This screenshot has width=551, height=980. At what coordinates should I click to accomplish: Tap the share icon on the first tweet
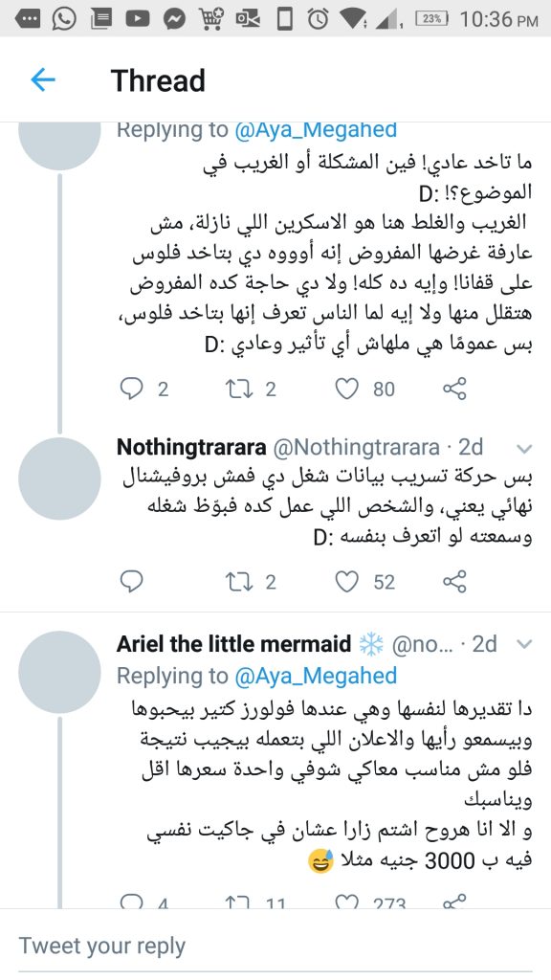453,389
